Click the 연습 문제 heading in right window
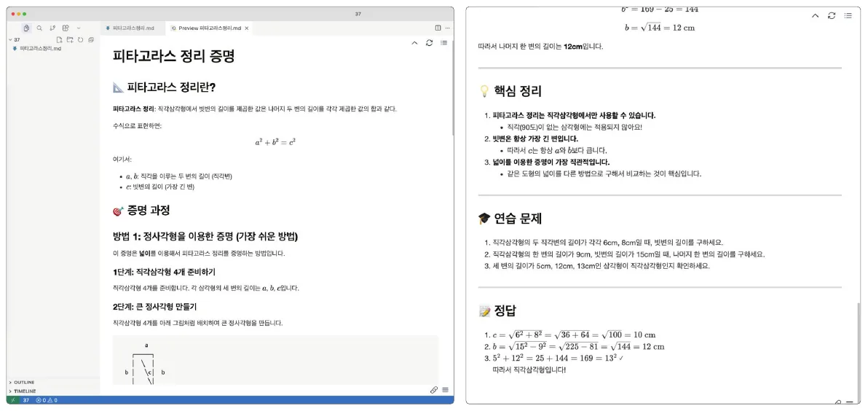This screenshot has width=868, height=411. [510, 219]
